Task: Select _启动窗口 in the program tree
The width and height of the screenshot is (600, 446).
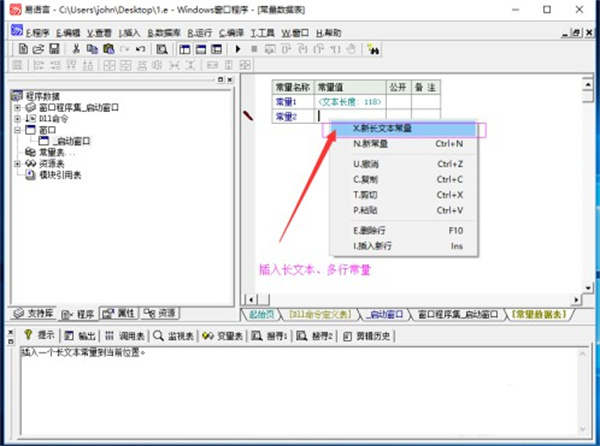Action: pos(71,141)
